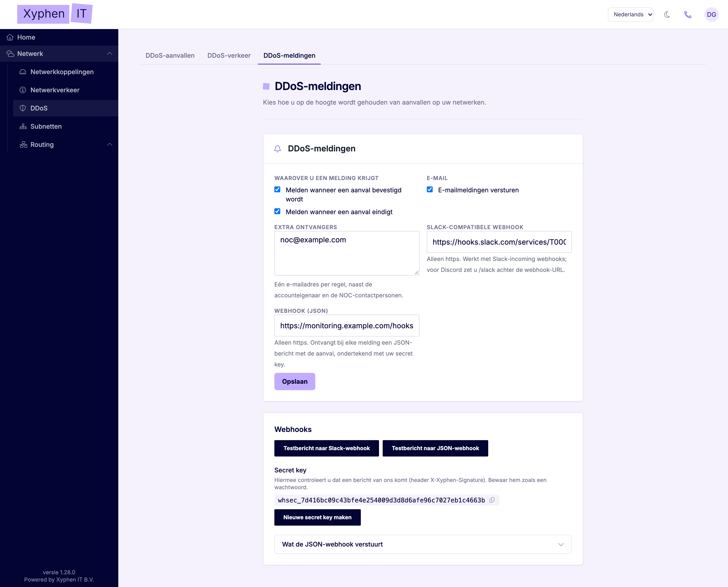
Task: Switch to the DDoS-aanvallen tab
Action: coord(170,55)
